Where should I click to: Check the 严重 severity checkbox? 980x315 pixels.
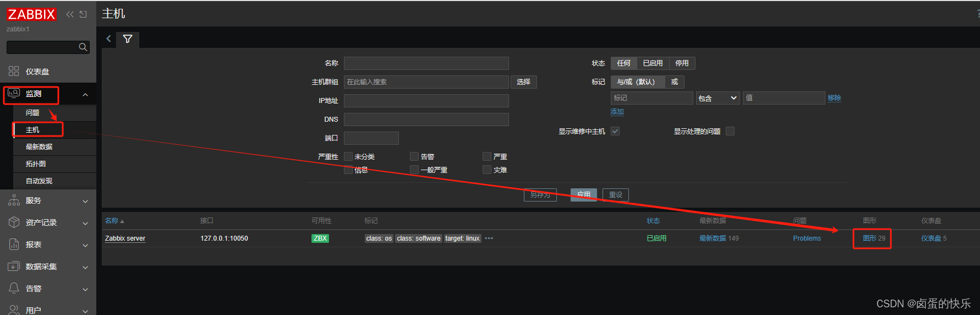pyautogui.click(x=487, y=156)
